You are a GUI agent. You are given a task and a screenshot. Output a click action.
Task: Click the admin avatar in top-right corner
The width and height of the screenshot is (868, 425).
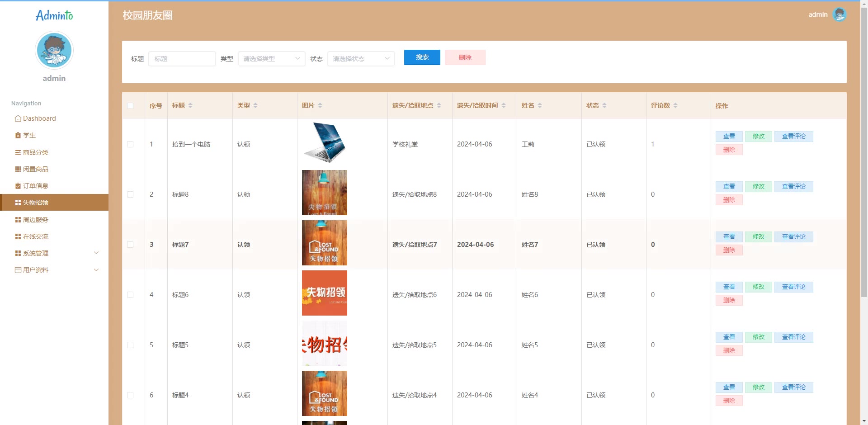839,14
